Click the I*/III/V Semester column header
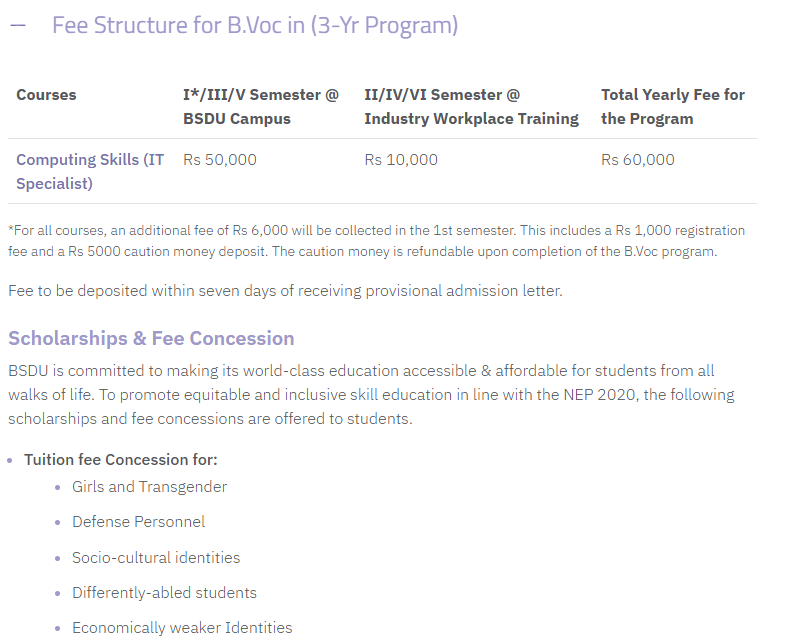Screen dimensions: 799x636 click(x=260, y=106)
